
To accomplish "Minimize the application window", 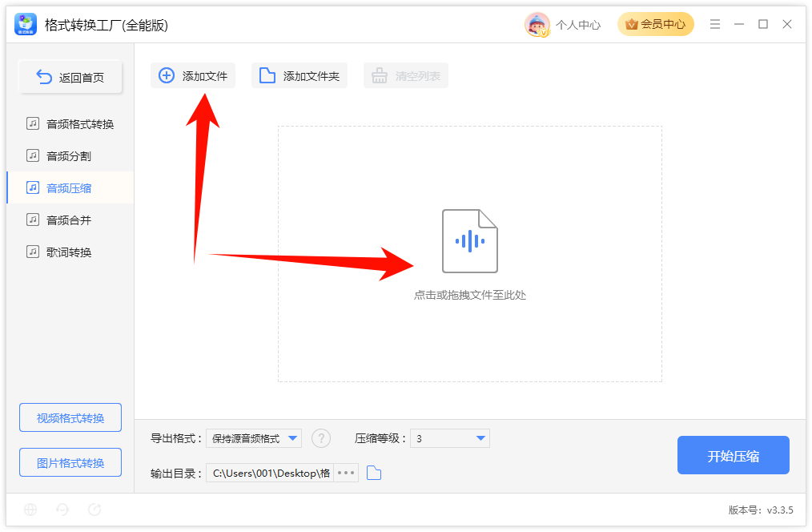I will 739,24.
